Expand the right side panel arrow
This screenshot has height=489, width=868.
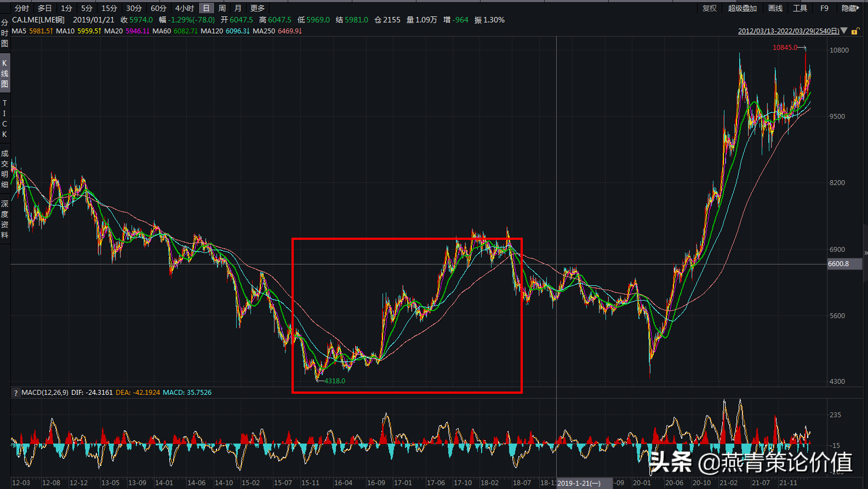[x=866, y=253]
